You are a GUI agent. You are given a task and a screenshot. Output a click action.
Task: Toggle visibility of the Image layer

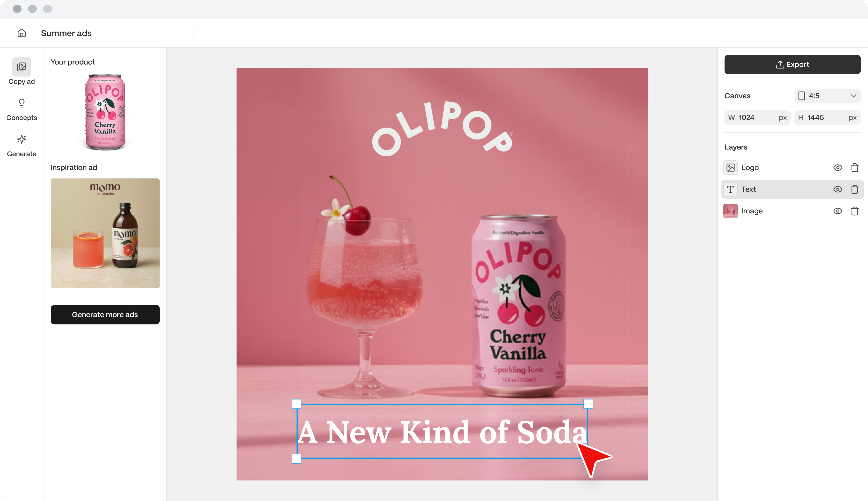coord(838,211)
